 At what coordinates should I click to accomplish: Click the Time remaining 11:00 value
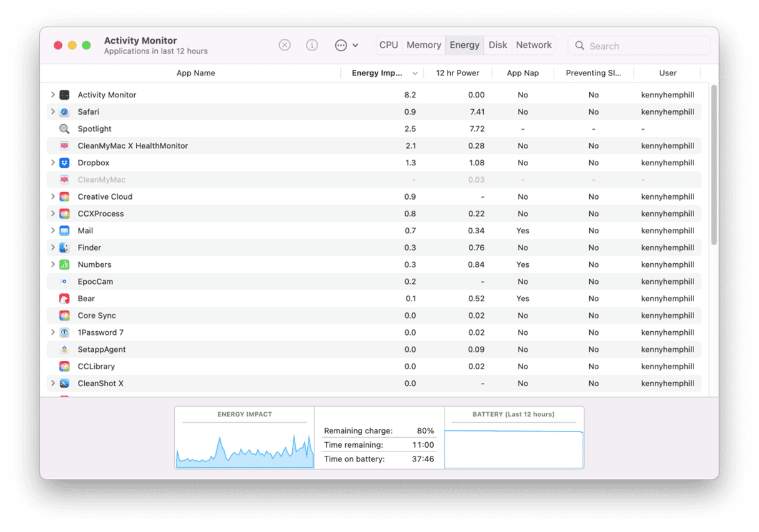(423, 445)
